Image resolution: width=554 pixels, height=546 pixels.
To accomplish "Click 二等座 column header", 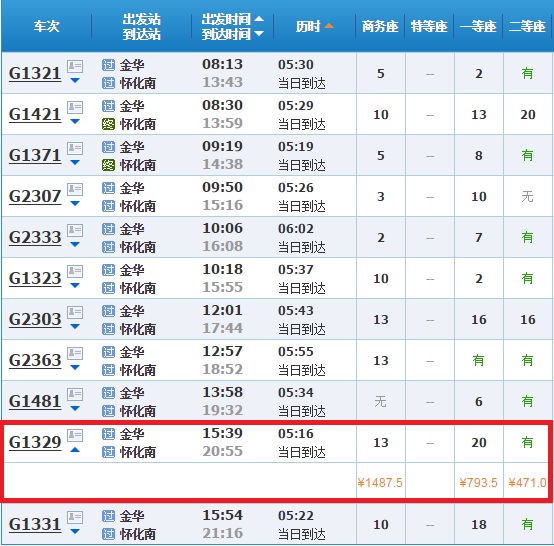I will (527, 26).
